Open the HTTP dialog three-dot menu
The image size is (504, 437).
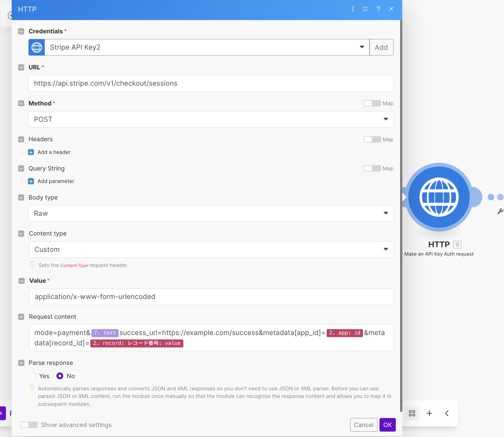pos(353,9)
